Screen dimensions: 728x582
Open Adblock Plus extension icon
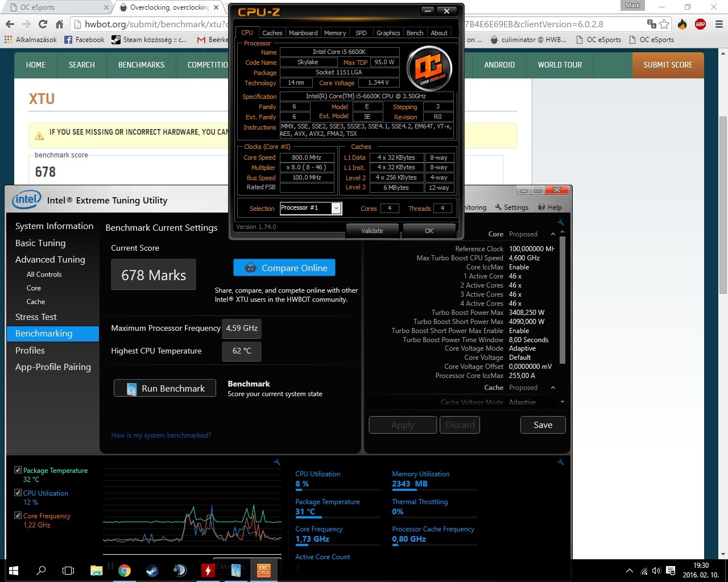pyautogui.click(x=700, y=24)
